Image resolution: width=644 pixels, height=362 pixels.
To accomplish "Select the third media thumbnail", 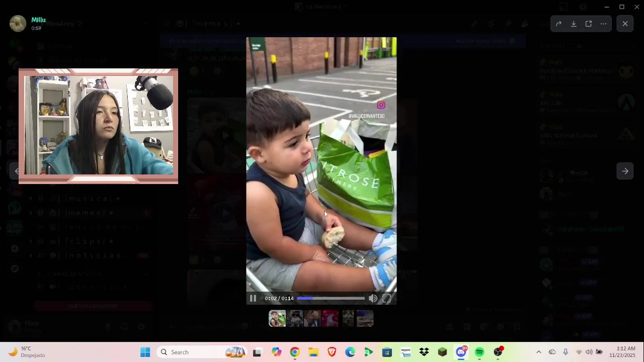I will point(312,318).
